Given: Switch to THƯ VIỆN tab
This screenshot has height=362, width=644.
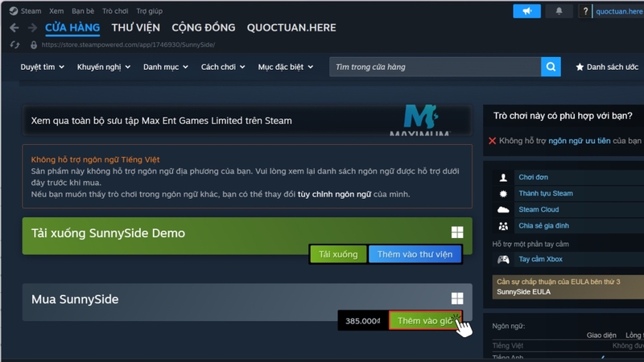Looking at the screenshot, I should tap(135, 27).
